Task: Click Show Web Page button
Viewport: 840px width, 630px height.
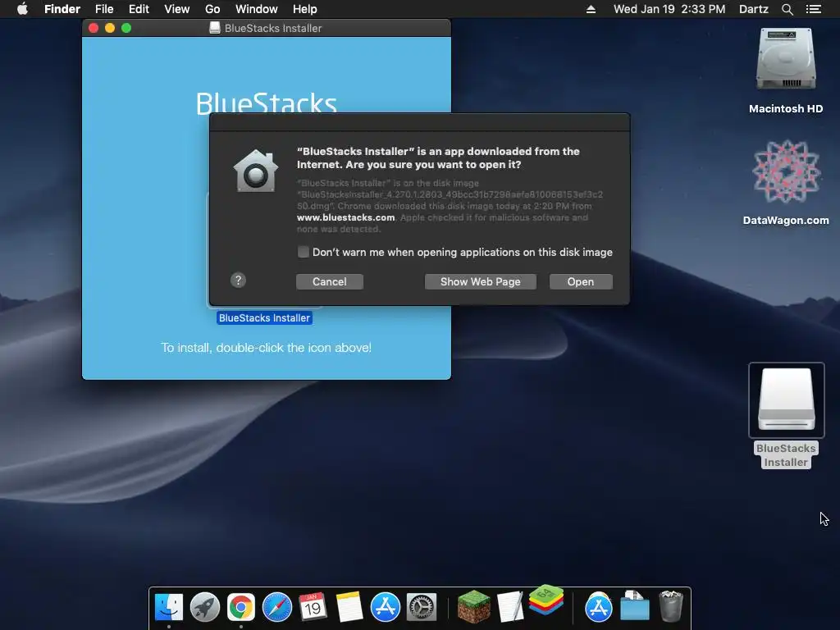Action: coord(481,282)
